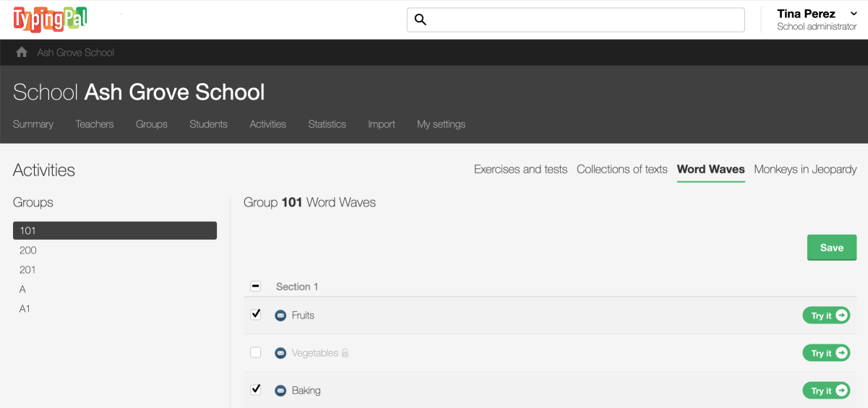This screenshot has width=868, height=408.
Task: Open the Tina Perez account dropdown
Action: [816, 19]
